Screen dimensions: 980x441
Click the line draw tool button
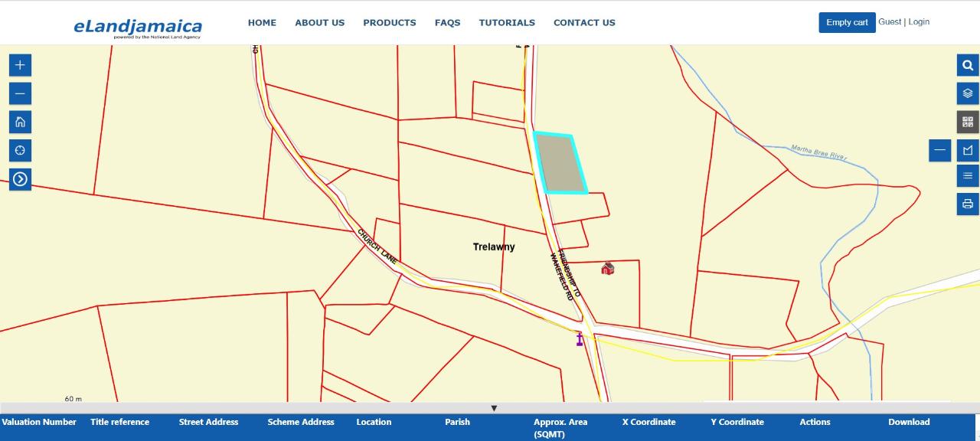(x=940, y=150)
